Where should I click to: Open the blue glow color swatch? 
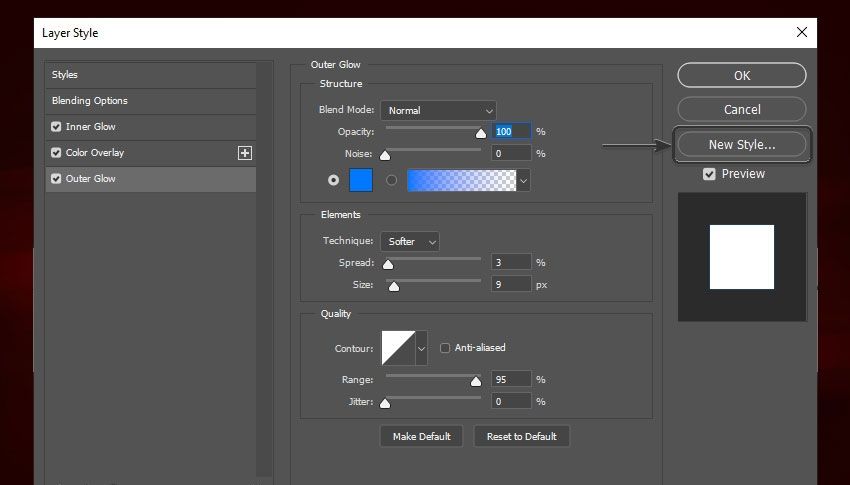pyautogui.click(x=361, y=180)
